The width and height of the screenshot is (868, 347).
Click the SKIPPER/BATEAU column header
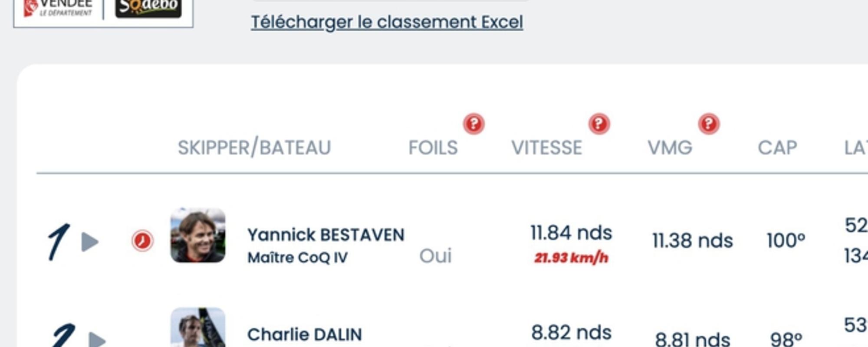coord(254,147)
